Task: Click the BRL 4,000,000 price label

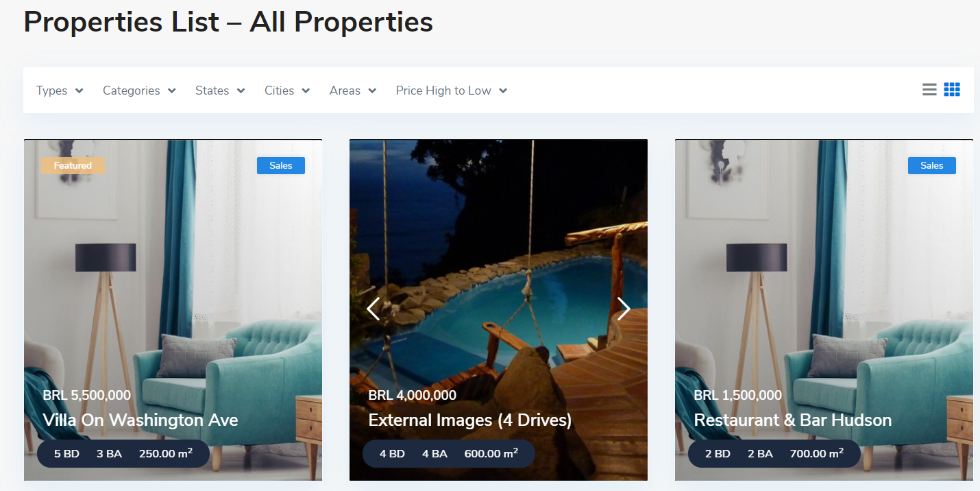Action: coord(413,395)
